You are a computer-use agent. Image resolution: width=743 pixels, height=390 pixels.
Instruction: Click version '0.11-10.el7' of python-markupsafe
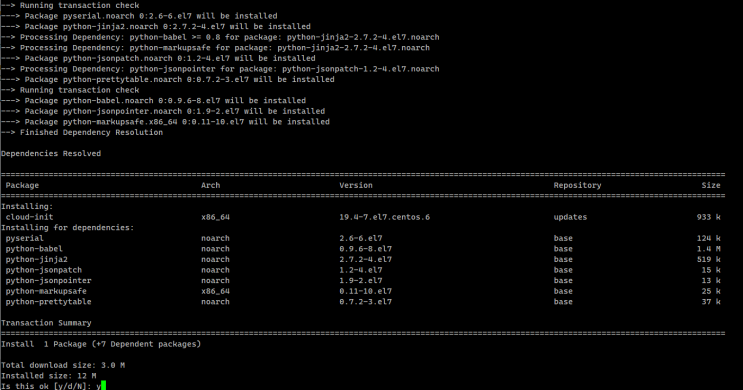point(365,291)
